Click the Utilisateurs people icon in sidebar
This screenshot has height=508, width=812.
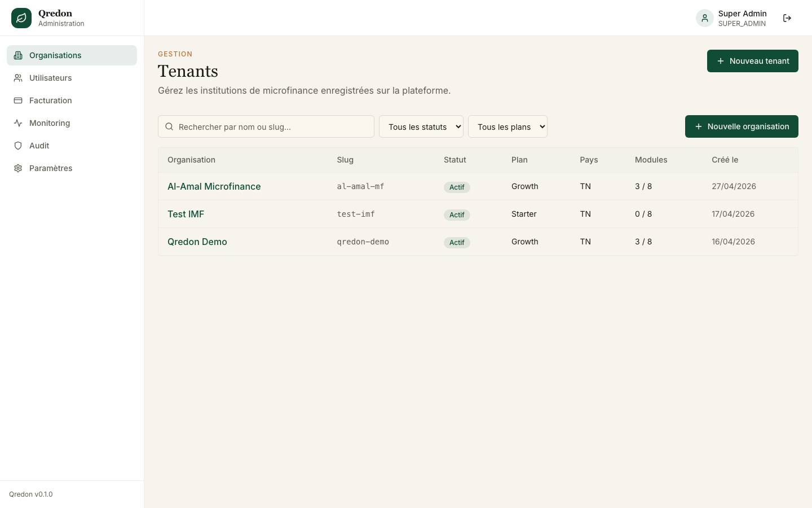pos(18,78)
